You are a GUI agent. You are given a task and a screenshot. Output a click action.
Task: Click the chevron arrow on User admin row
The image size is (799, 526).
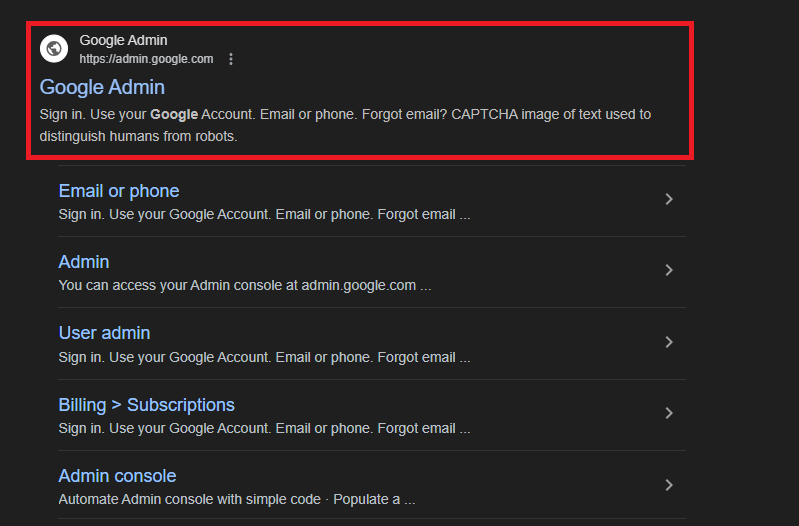[669, 342]
